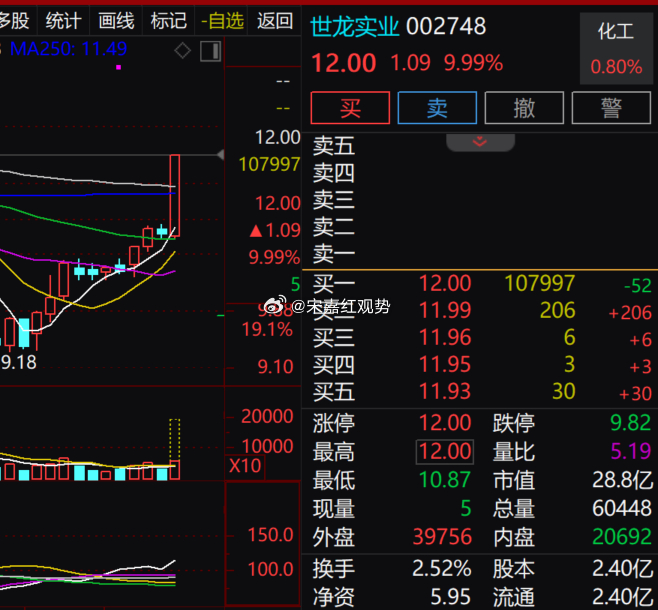
Task: Toggle the split-panel icon above the chart
Action: pyautogui.click(x=211, y=52)
